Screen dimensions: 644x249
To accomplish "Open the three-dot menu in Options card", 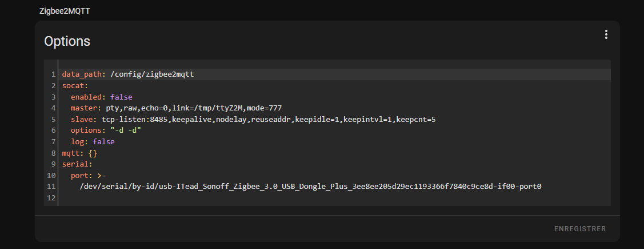I will click(x=606, y=34).
